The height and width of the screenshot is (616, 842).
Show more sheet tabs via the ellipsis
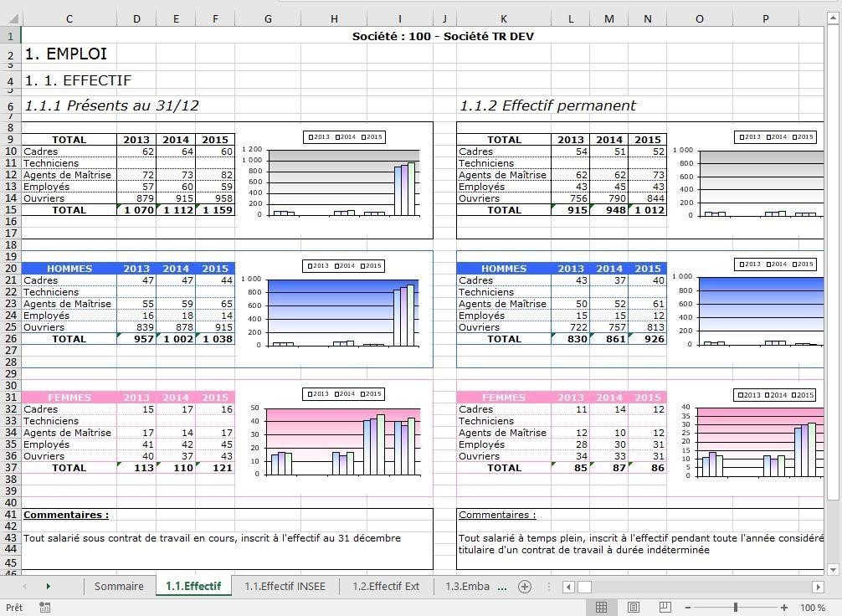[x=502, y=587]
